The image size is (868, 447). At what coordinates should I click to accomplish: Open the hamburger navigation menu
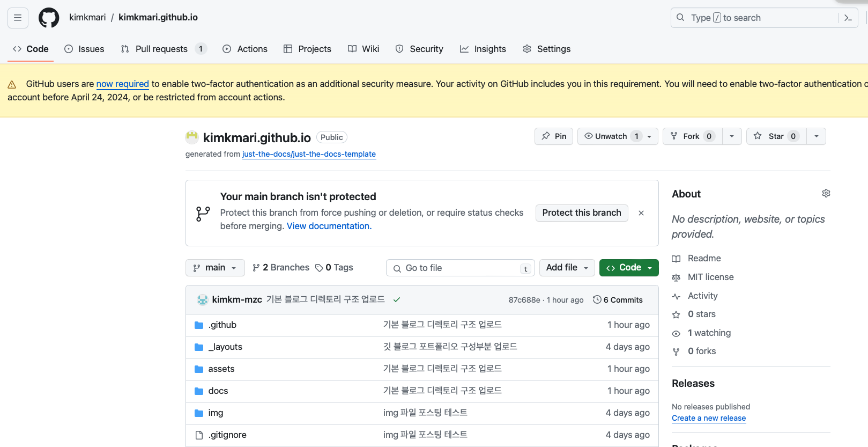click(x=18, y=18)
